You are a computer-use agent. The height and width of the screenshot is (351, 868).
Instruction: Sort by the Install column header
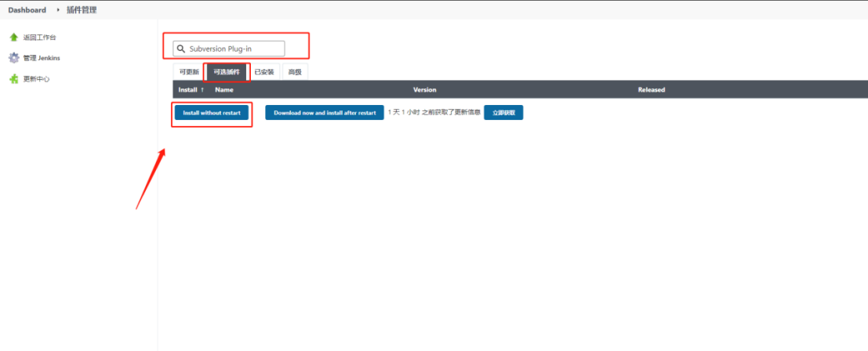(x=191, y=89)
